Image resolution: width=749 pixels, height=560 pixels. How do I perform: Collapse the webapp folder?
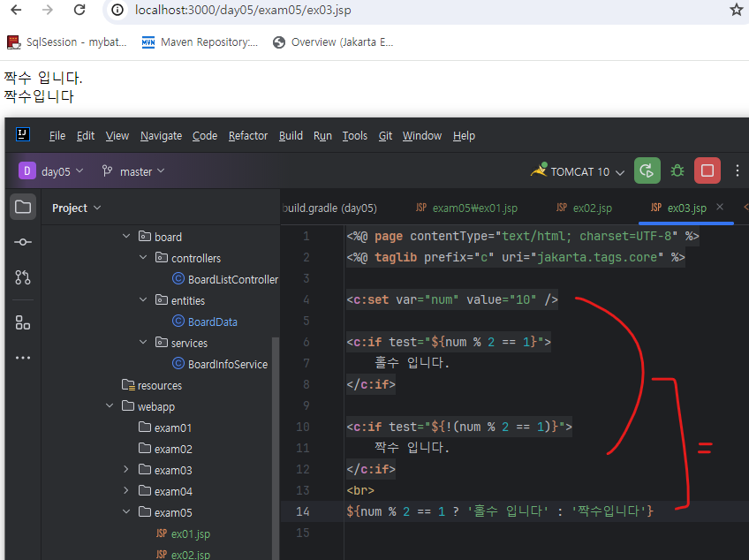pyautogui.click(x=110, y=406)
